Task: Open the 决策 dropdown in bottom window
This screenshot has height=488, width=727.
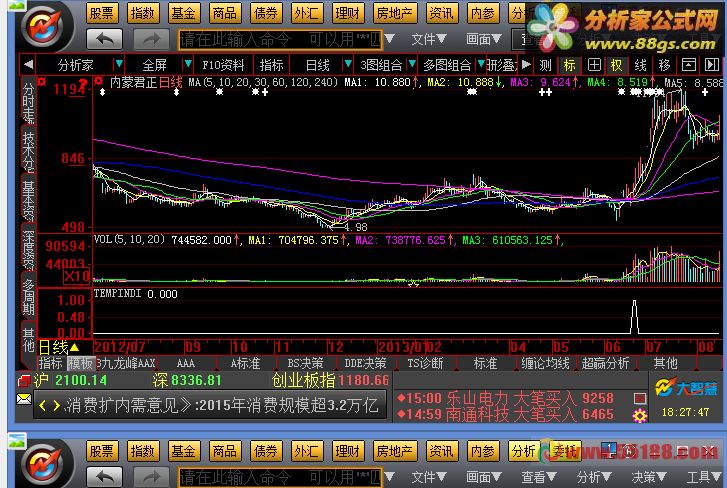Action: click(x=649, y=477)
